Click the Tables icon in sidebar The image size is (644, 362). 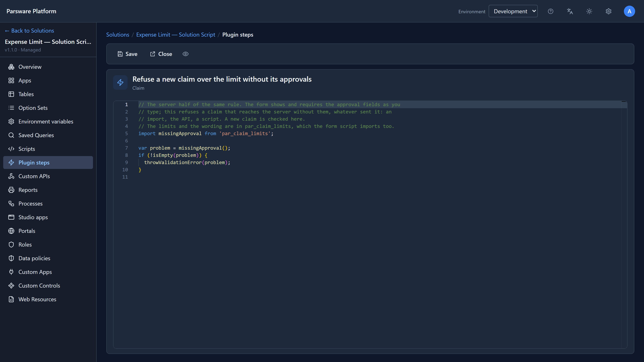pyautogui.click(x=11, y=94)
